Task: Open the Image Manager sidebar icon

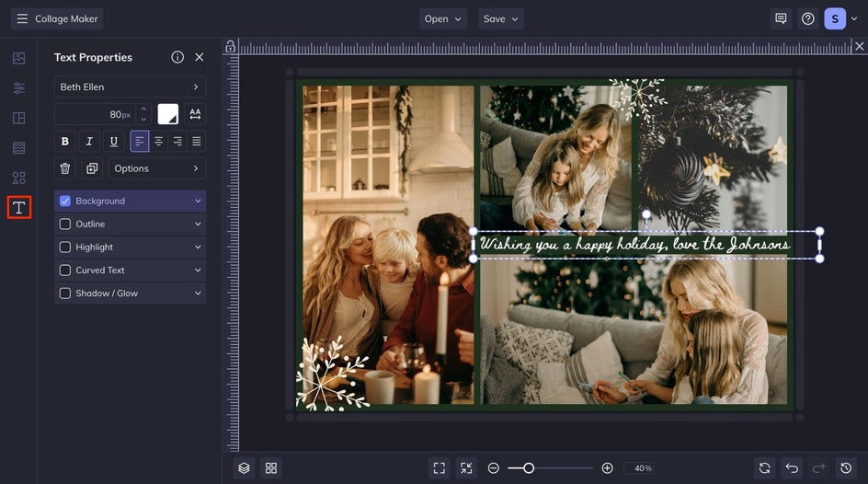Action: pos(18,58)
